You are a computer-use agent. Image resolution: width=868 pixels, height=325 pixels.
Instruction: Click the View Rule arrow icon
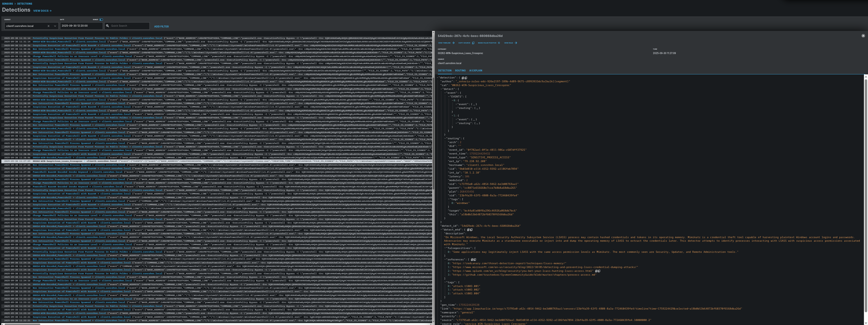(516, 43)
